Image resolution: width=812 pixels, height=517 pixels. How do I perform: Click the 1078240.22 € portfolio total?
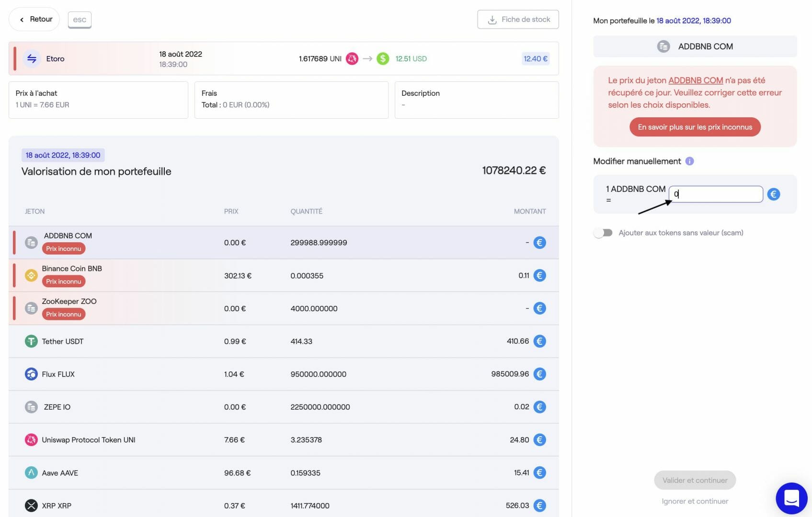tap(514, 170)
